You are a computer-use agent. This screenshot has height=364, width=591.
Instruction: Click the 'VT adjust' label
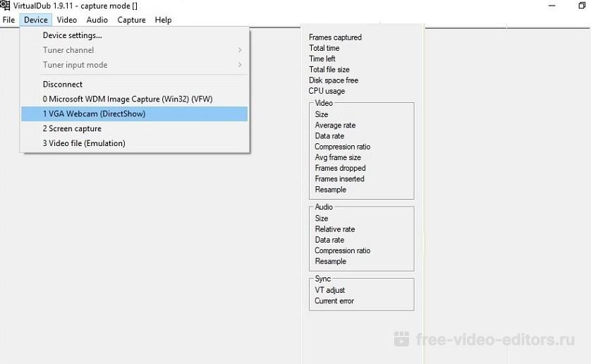[x=330, y=290]
